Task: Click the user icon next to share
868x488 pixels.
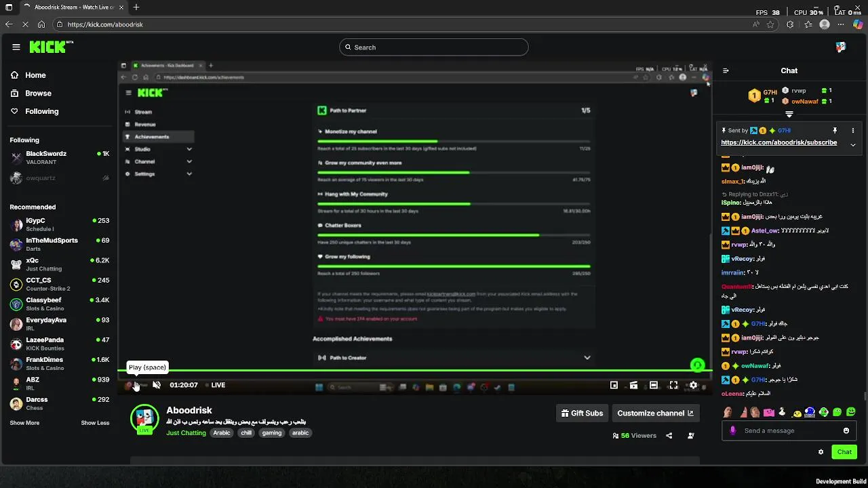Action: click(x=691, y=436)
